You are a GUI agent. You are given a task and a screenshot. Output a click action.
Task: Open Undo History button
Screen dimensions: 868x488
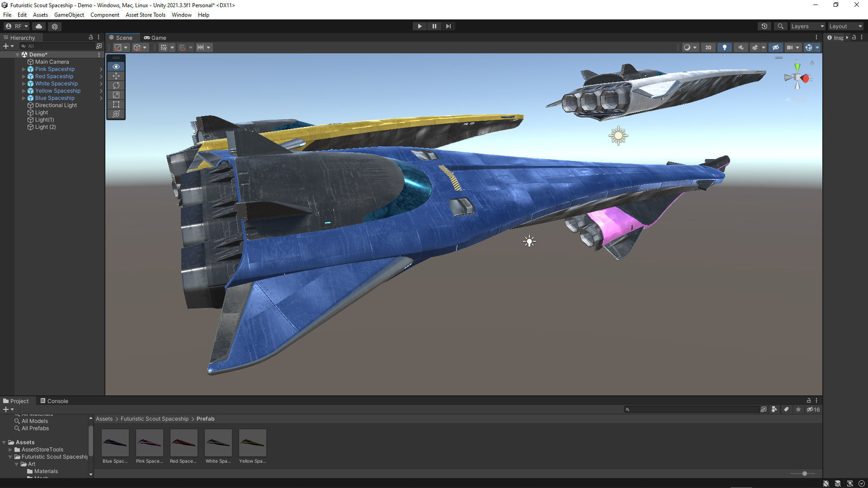point(764,26)
